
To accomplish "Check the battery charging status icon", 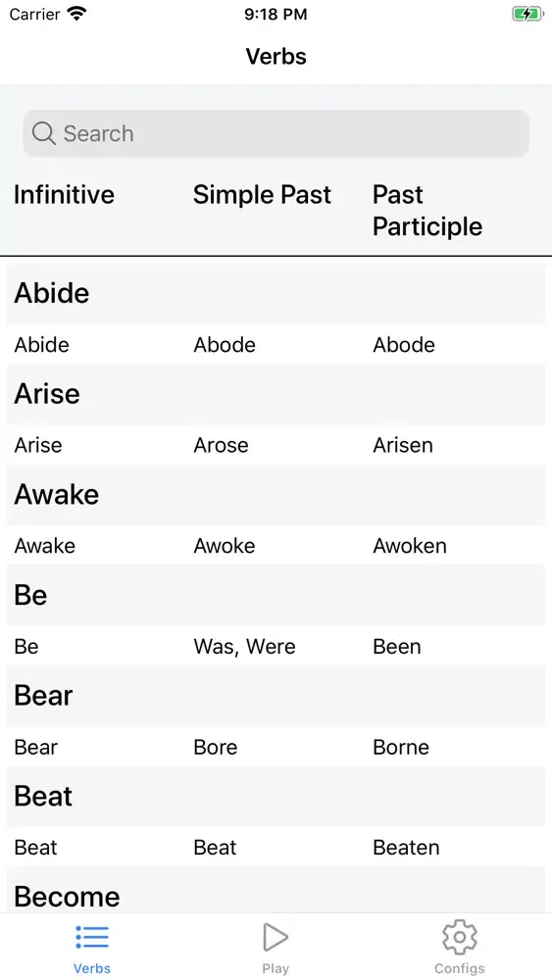I will pos(527,14).
